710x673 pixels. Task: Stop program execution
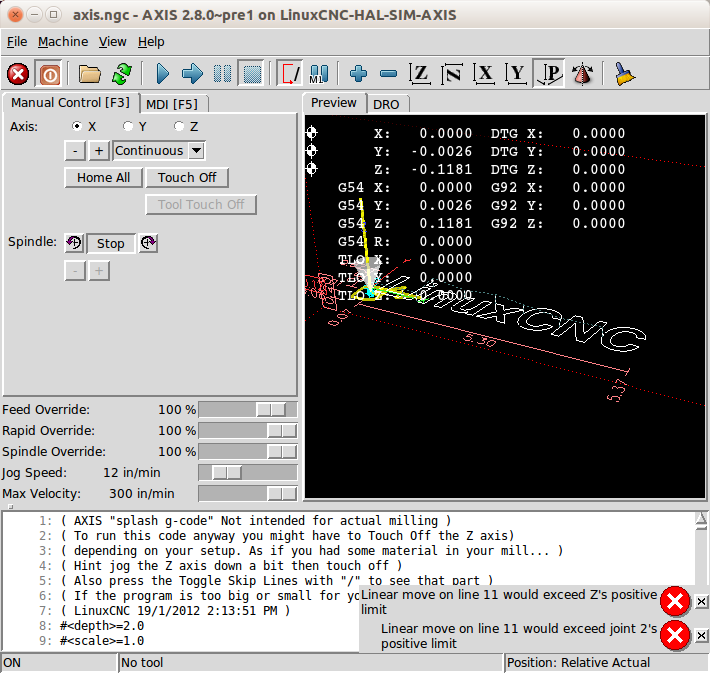click(x=252, y=74)
